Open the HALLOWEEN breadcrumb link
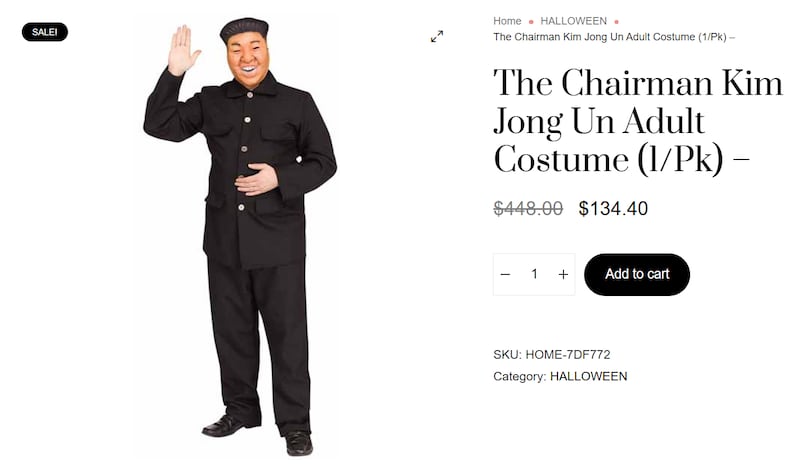Viewport: 800px width, 472px height. (x=573, y=21)
